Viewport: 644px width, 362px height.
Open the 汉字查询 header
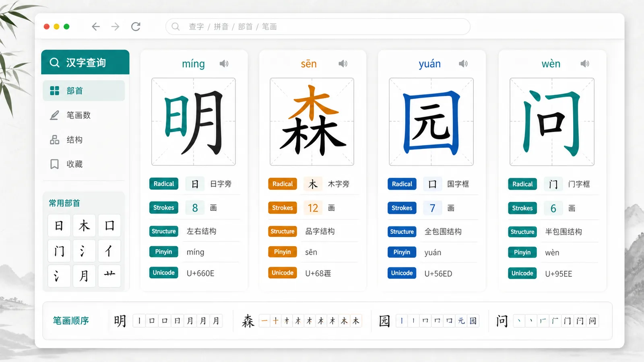[85, 62]
